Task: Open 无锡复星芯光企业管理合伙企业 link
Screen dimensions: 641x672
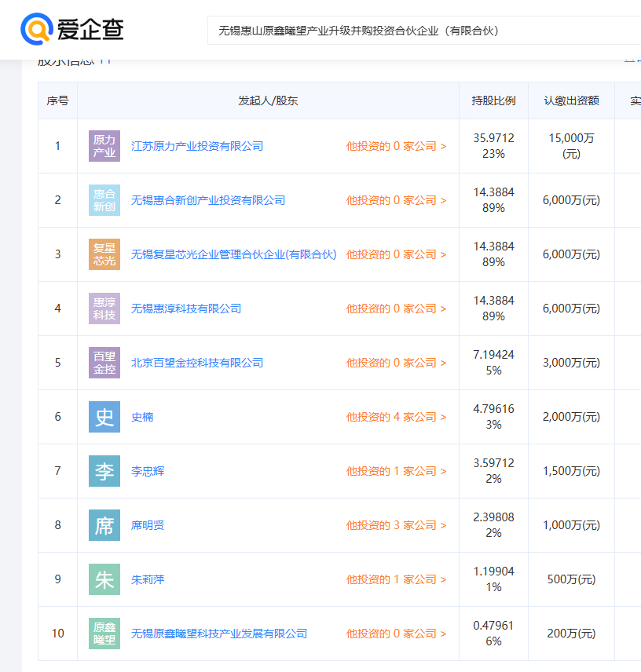Action: pos(233,254)
